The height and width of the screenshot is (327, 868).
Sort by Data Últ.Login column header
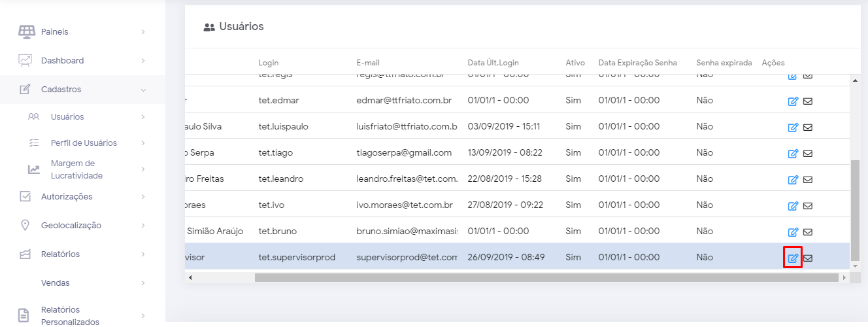click(493, 63)
